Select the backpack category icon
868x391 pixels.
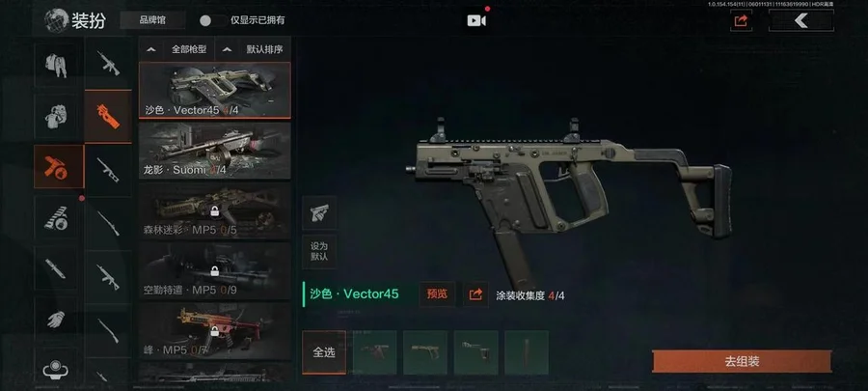pyautogui.click(x=56, y=116)
